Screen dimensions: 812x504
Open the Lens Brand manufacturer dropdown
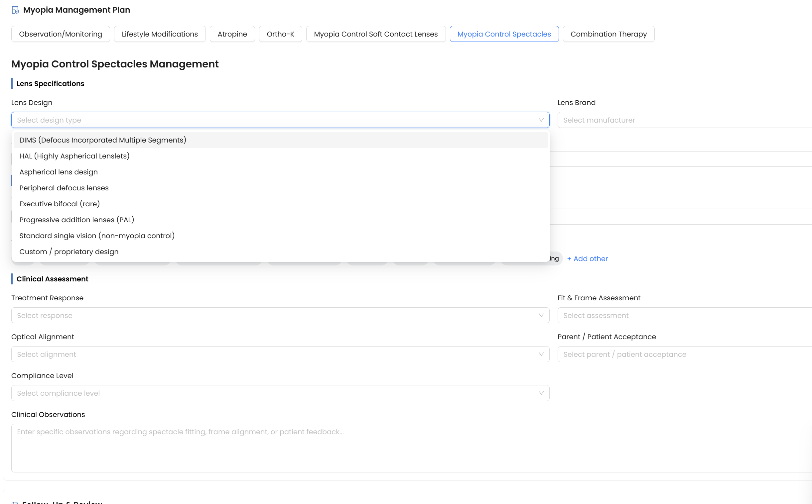coord(685,120)
